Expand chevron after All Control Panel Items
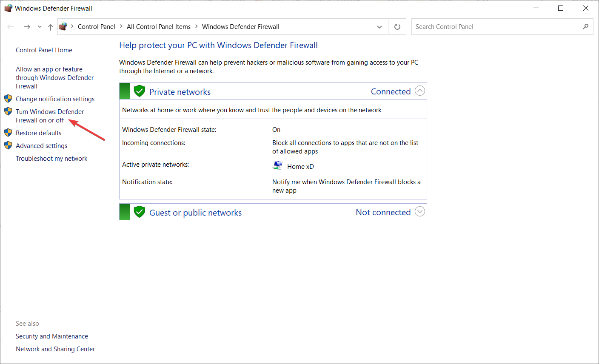This screenshot has width=599, height=364. pos(197,27)
